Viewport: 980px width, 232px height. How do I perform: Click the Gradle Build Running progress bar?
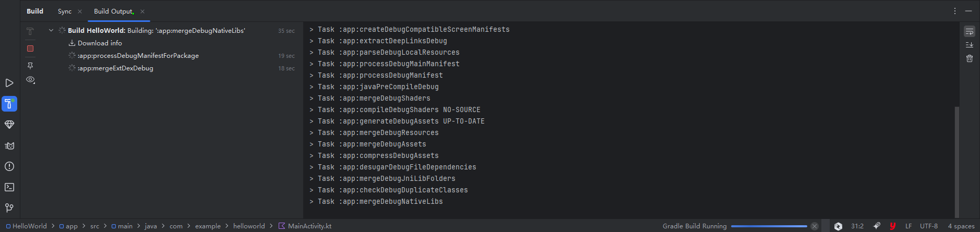pyautogui.click(x=769, y=226)
